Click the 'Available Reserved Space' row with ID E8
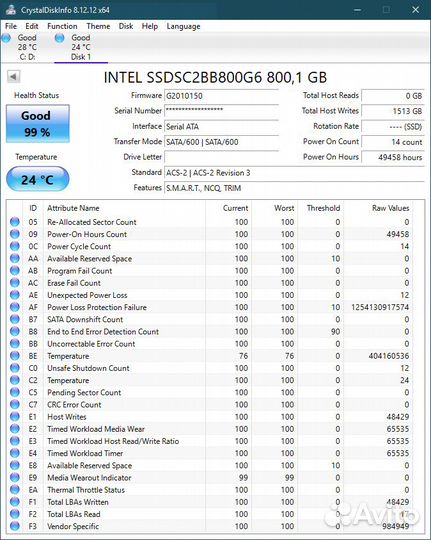The image size is (431, 540). (210, 465)
